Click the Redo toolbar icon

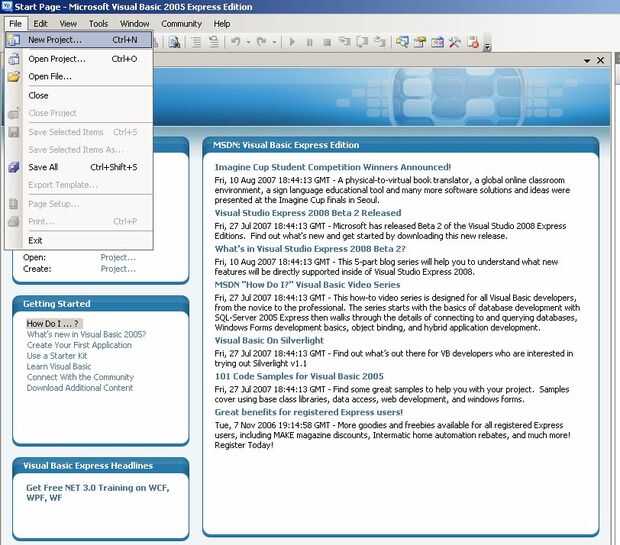point(262,42)
